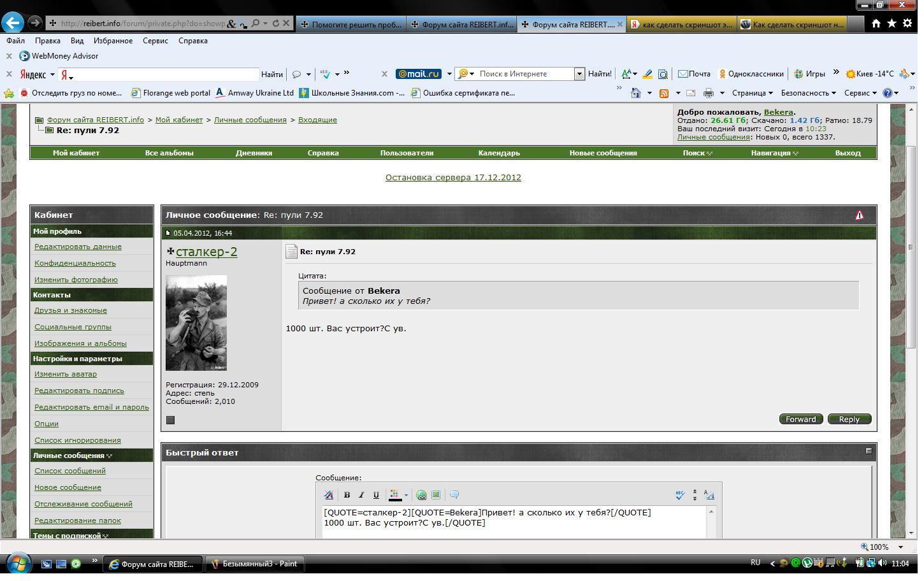Open the printer icon in the command bar
The width and height of the screenshot is (924, 581).
[x=708, y=93]
